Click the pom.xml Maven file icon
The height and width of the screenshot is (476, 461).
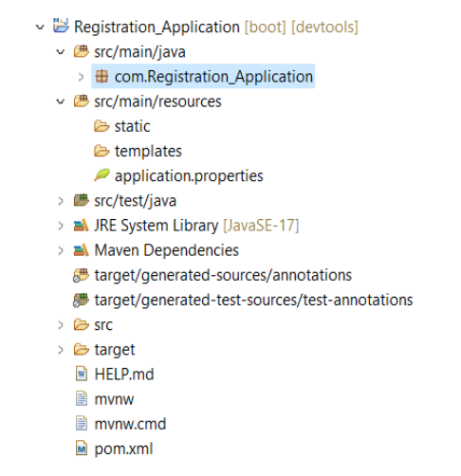click(x=82, y=449)
